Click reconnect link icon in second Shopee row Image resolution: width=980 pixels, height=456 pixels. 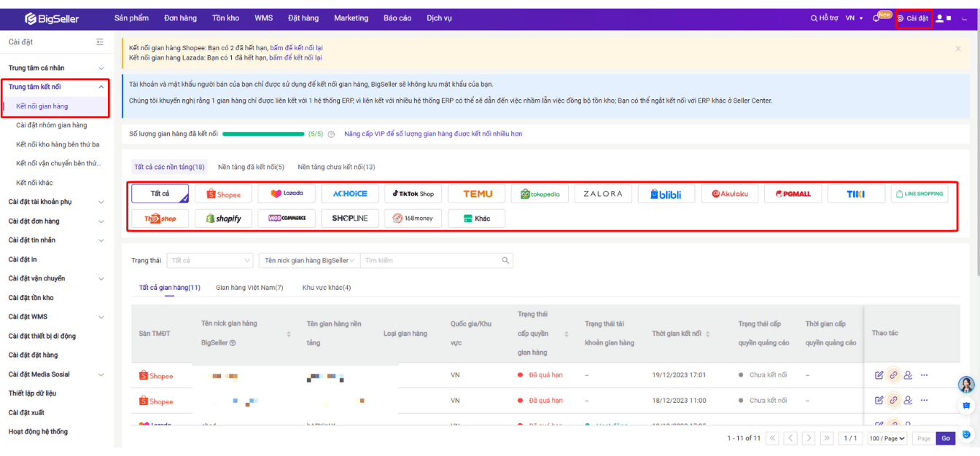pyautogui.click(x=893, y=400)
